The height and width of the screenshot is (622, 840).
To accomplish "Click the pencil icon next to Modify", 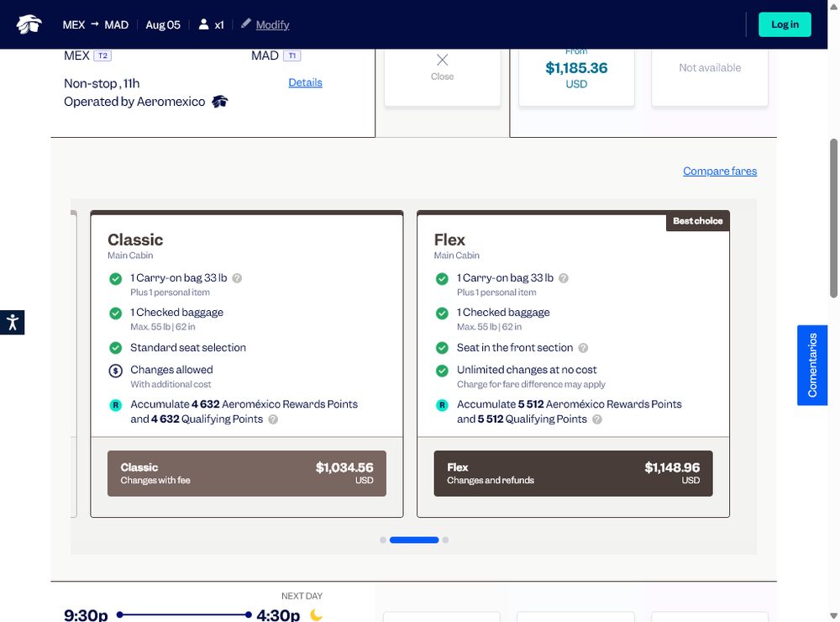I will (x=246, y=23).
